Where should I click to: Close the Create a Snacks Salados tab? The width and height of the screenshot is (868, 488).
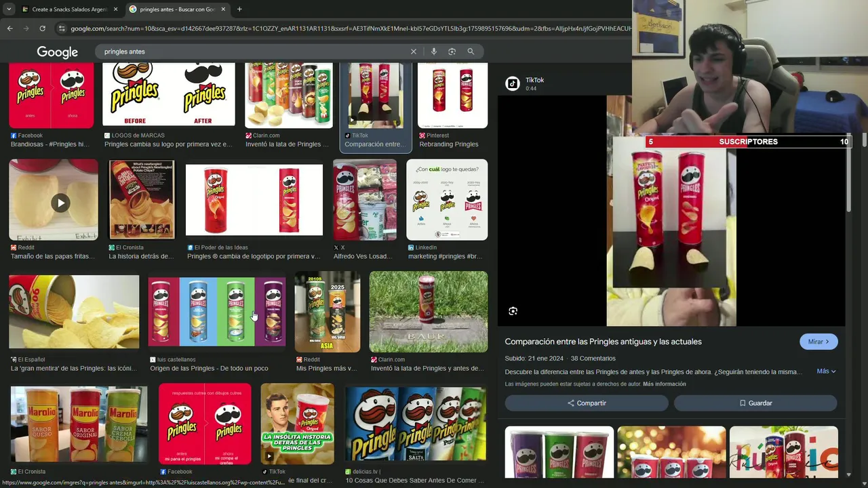115,9
